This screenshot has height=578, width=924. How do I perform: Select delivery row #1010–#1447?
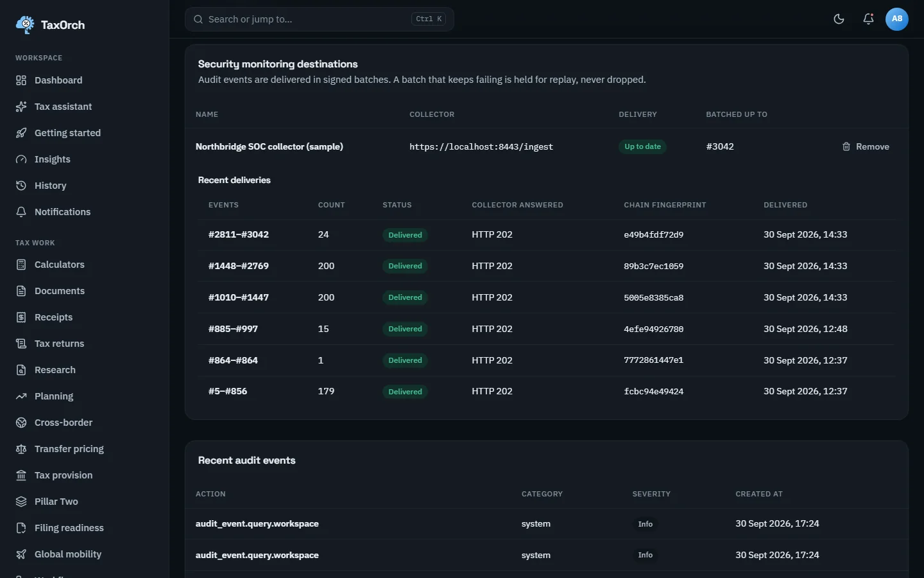(x=546, y=297)
